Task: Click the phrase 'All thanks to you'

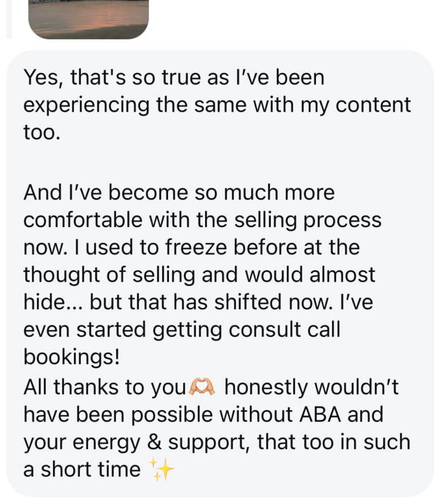Action: tap(105, 387)
